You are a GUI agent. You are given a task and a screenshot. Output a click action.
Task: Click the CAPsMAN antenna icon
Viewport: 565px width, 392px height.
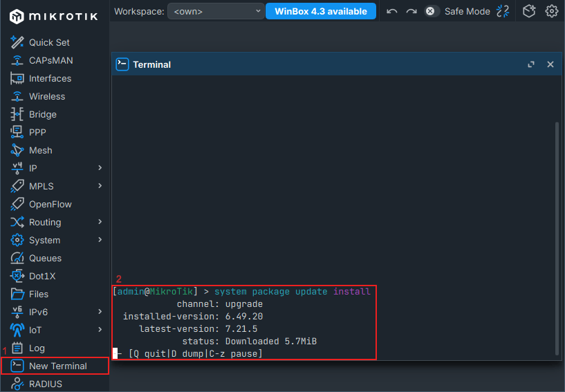[17, 60]
